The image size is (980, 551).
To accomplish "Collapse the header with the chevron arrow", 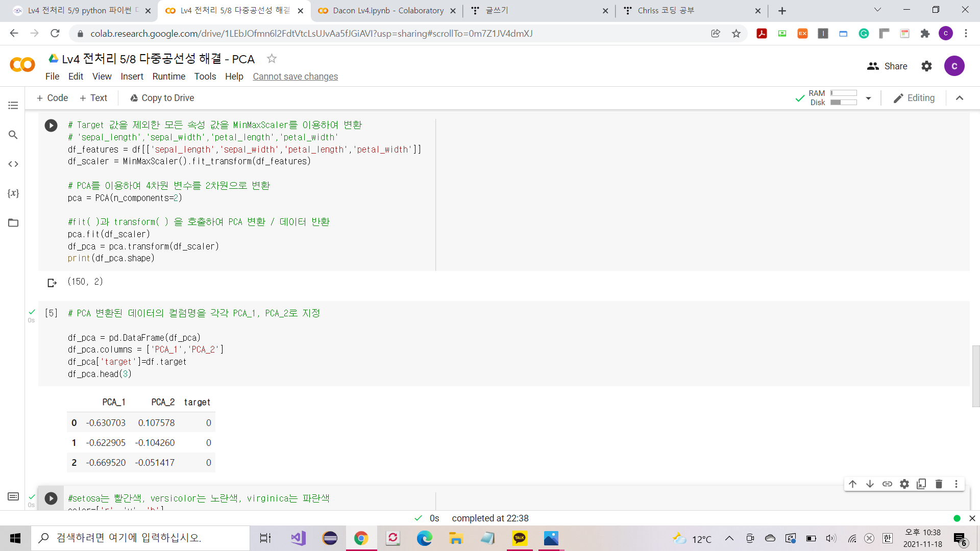I will pos(960,98).
